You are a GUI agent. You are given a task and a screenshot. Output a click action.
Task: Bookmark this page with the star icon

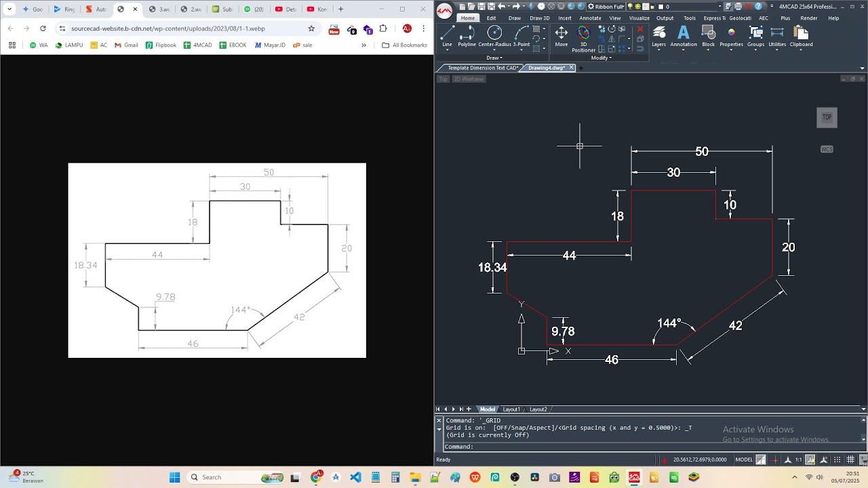[x=311, y=28]
